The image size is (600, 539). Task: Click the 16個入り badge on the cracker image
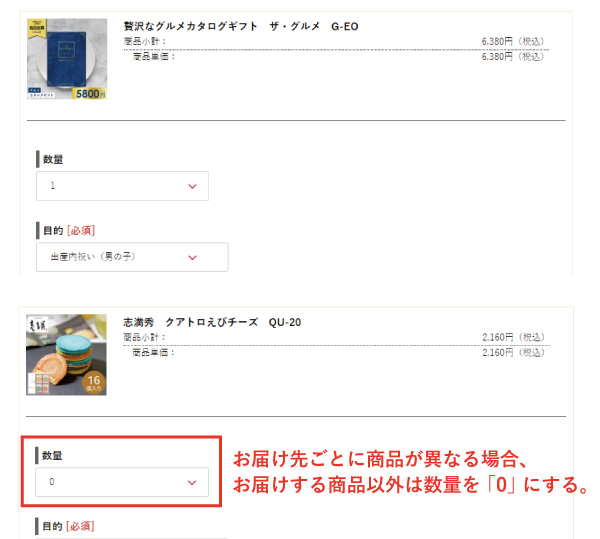tap(94, 383)
